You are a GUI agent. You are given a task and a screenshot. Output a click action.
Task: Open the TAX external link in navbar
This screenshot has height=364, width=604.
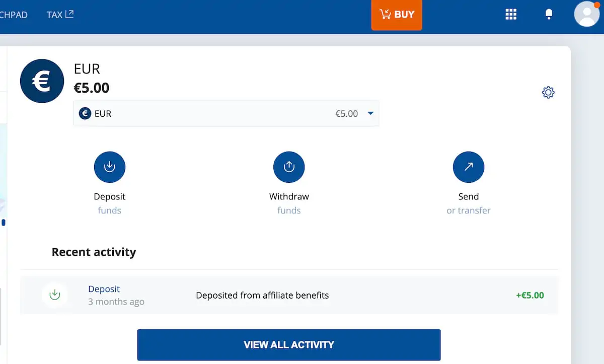(x=60, y=15)
